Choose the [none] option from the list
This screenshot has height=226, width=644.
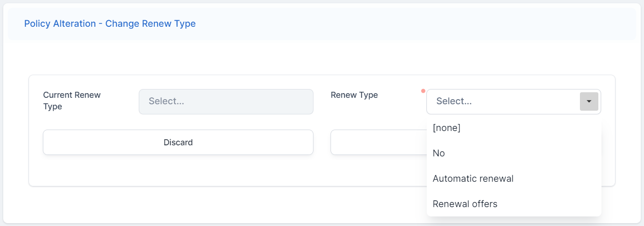(x=447, y=128)
